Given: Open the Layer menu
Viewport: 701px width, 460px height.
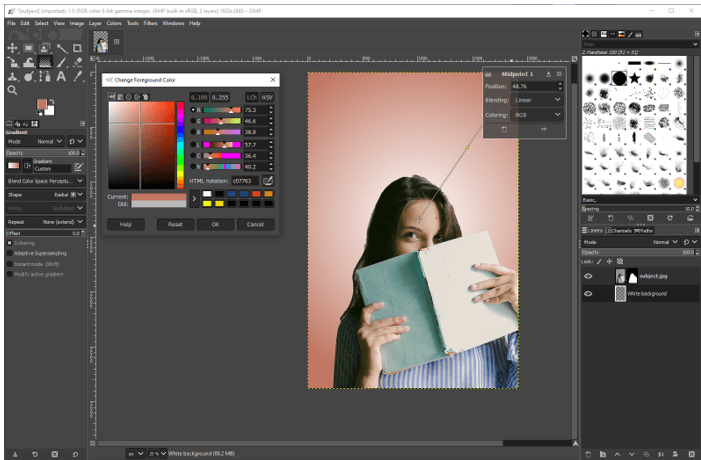Looking at the screenshot, I should pyautogui.click(x=95, y=23).
